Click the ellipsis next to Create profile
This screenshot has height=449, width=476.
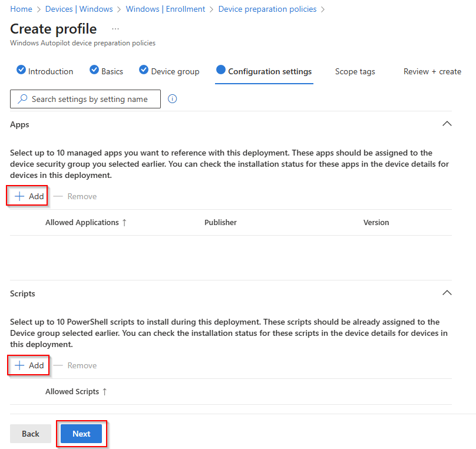coord(115,29)
